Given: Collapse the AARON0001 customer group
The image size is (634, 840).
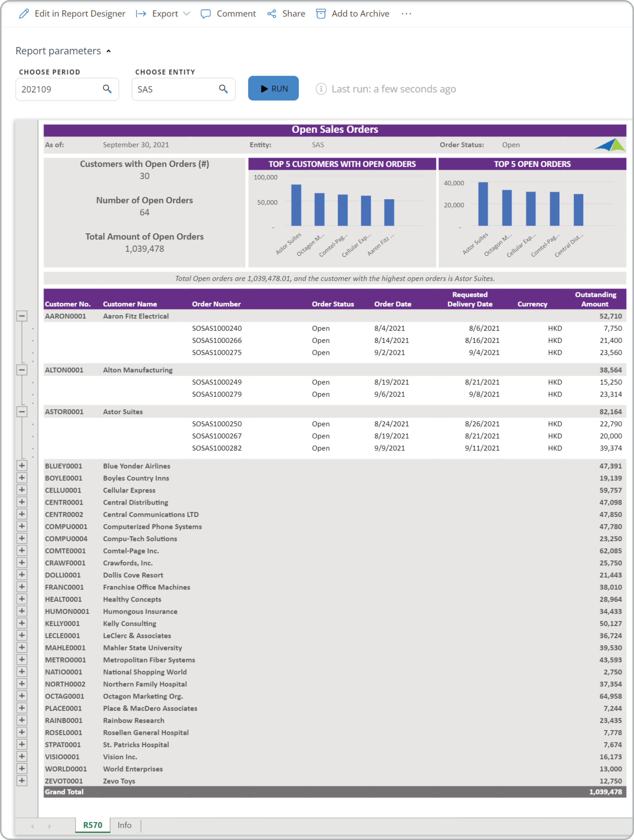Looking at the screenshot, I should (22, 316).
